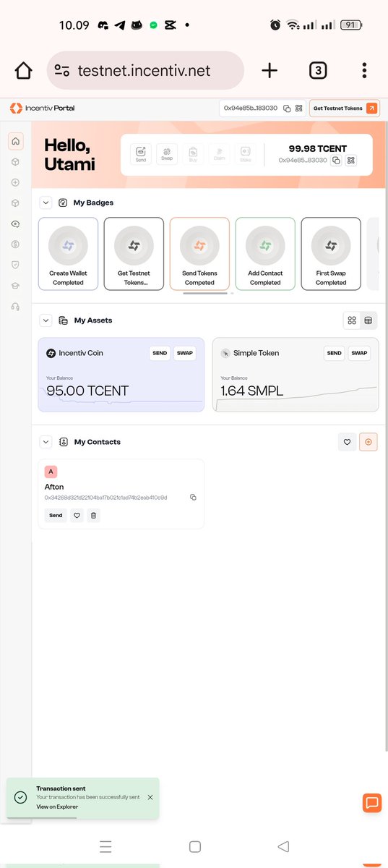Add new contact with orange plus

368,441
